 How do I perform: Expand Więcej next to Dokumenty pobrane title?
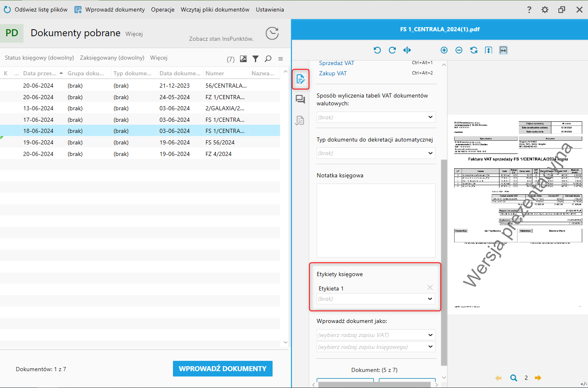tap(134, 34)
